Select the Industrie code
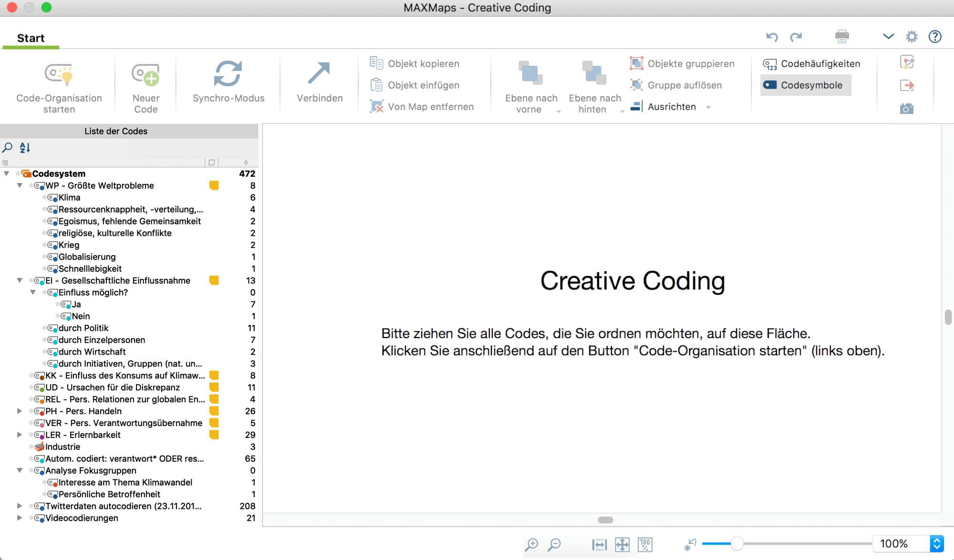This screenshot has width=954, height=560. point(62,447)
